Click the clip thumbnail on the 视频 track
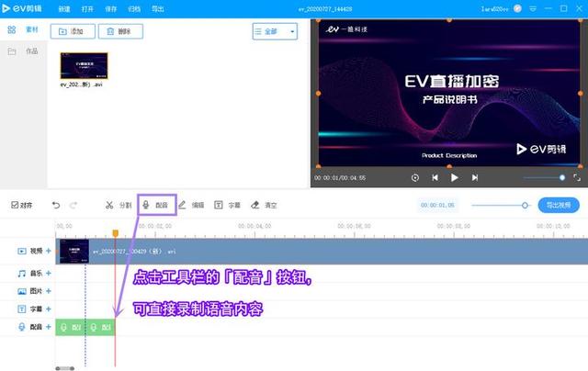588x371 pixels. 74,251
